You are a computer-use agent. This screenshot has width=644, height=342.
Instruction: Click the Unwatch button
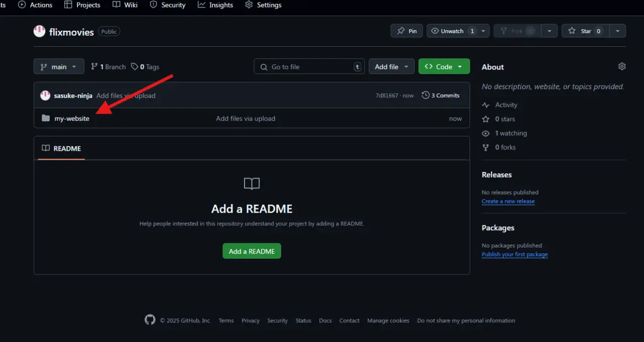click(452, 31)
